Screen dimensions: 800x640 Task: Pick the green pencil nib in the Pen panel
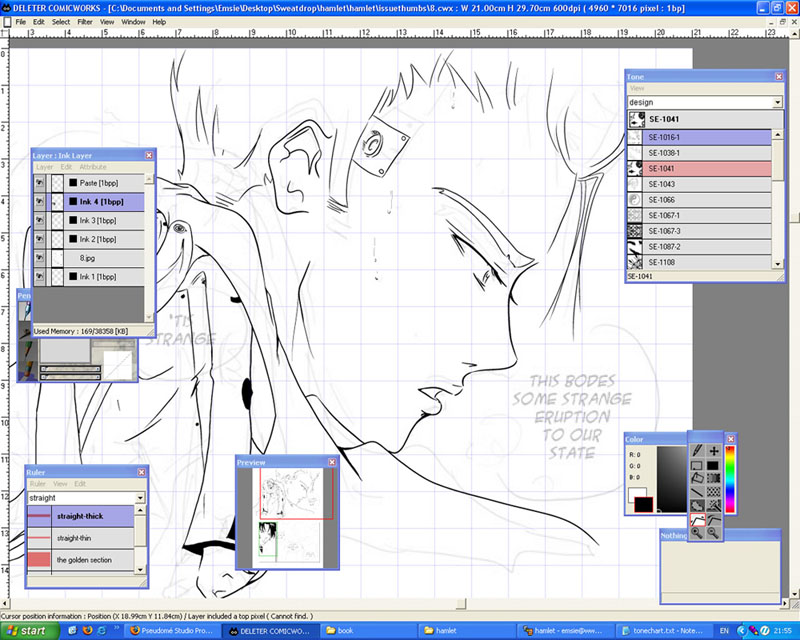(27, 350)
